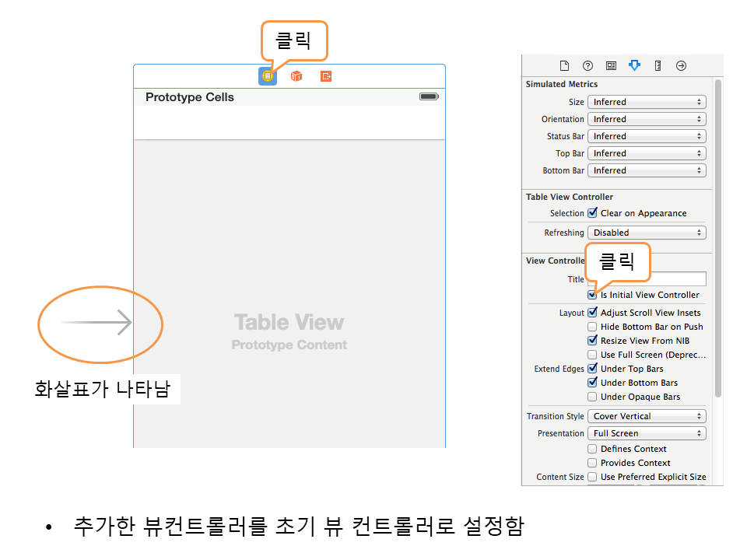Open the Transition Style dropdown
This screenshot has height=560, width=747.
pyautogui.click(x=647, y=416)
